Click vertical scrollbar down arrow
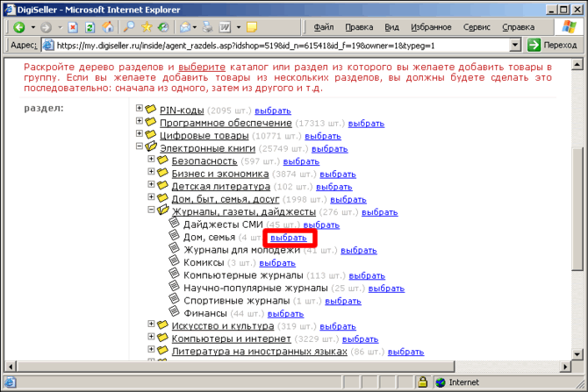The image size is (588, 392). [x=577, y=353]
